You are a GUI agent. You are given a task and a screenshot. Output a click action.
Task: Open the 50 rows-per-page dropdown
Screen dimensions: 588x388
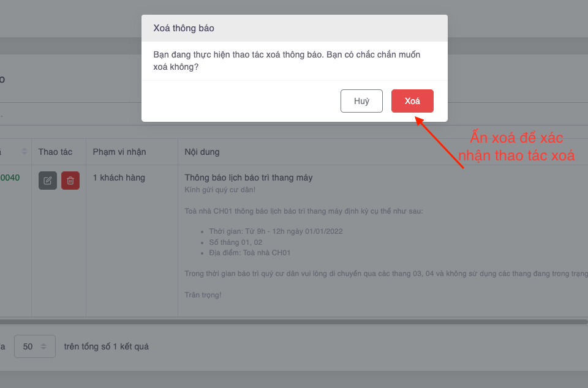pos(35,346)
